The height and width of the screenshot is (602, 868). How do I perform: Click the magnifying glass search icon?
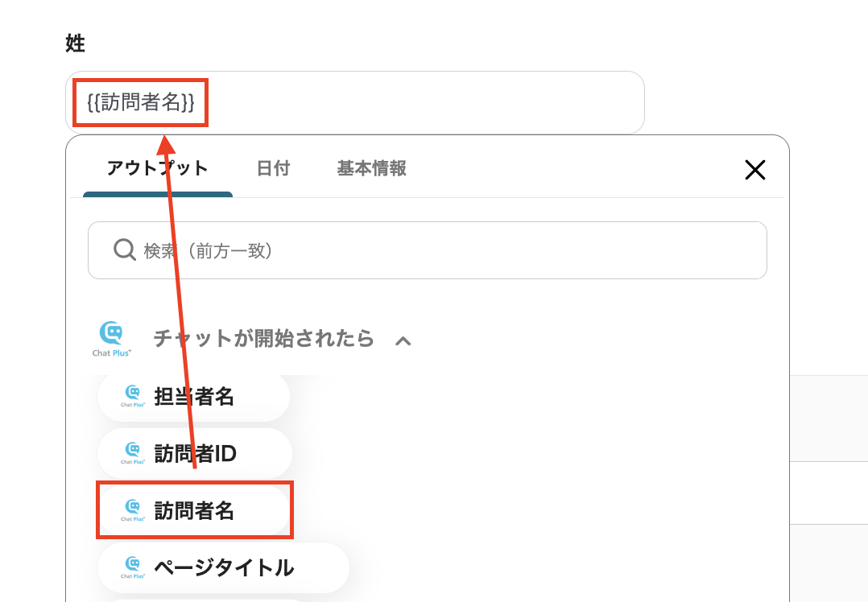[125, 250]
